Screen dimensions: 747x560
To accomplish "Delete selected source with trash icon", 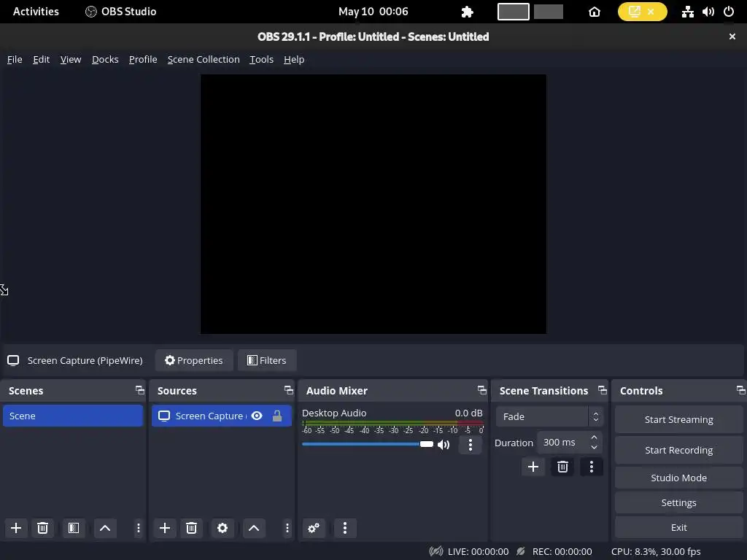I will coord(192,528).
